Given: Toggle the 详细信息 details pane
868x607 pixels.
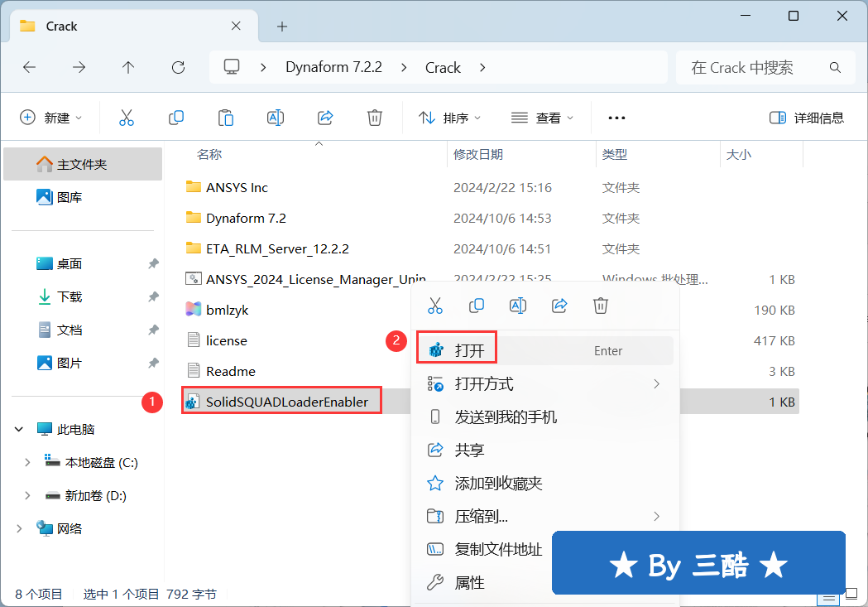Looking at the screenshot, I should 807,118.
